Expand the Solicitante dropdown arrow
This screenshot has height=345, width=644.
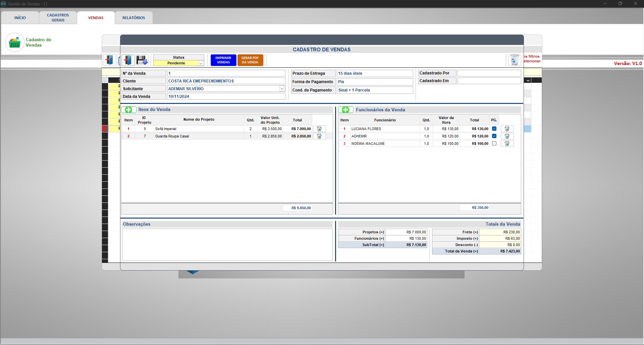pos(282,89)
